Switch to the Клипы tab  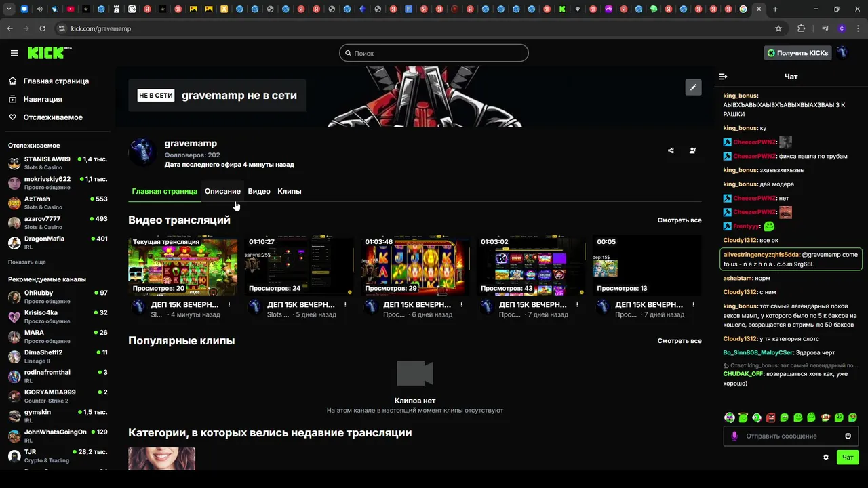pos(290,191)
